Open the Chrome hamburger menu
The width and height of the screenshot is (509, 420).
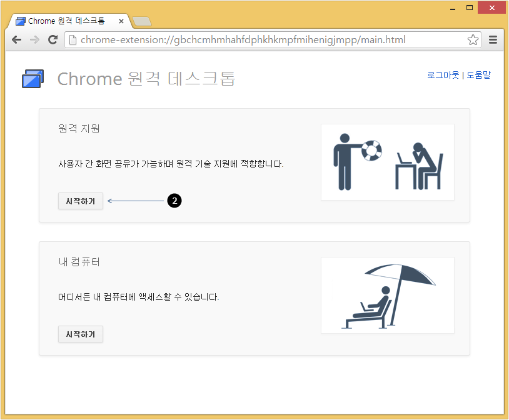pos(493,40)
